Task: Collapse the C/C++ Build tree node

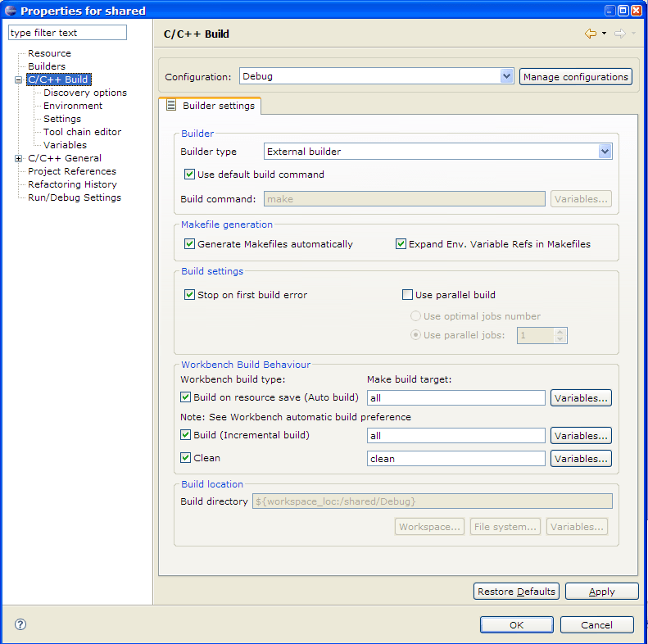Action: [18, 79]
